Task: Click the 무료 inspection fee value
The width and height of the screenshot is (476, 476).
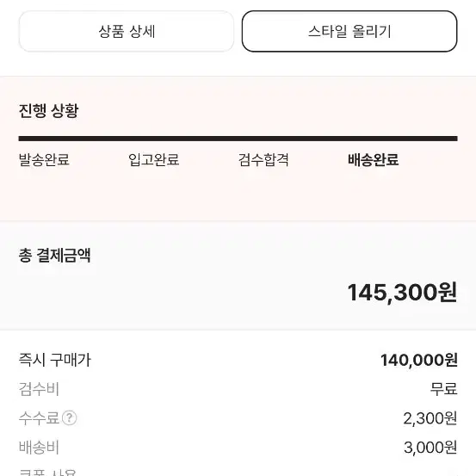Action: [443, 389]
